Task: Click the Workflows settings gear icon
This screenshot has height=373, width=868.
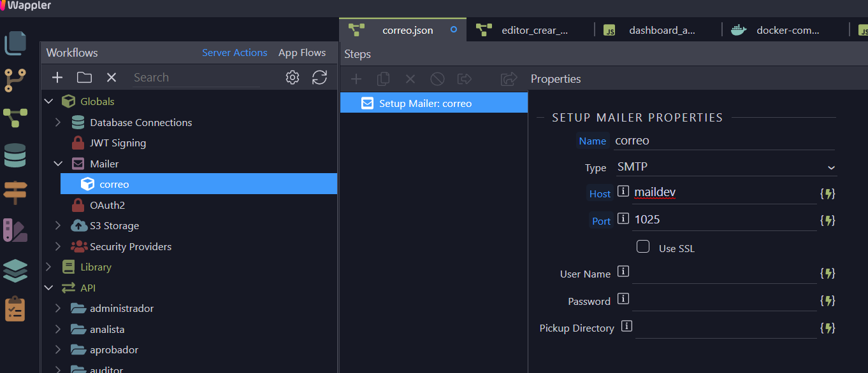Action: coord(293,78)
